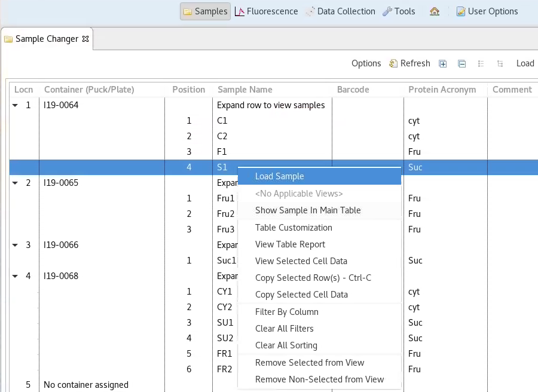Click the collapse all rows minus icon
The image size is (538, 392).
(462, 64)
